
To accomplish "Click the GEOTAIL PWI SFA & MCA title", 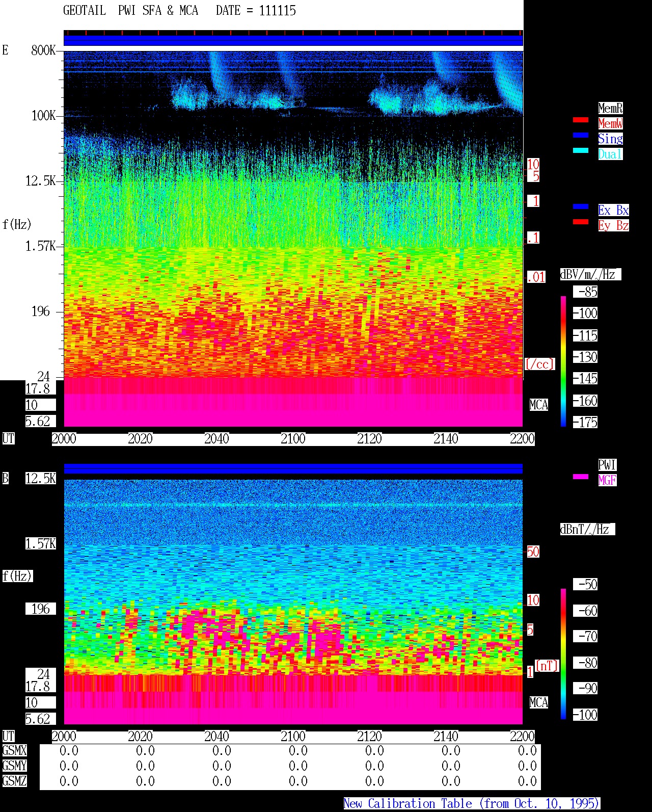I will [131, 11].
